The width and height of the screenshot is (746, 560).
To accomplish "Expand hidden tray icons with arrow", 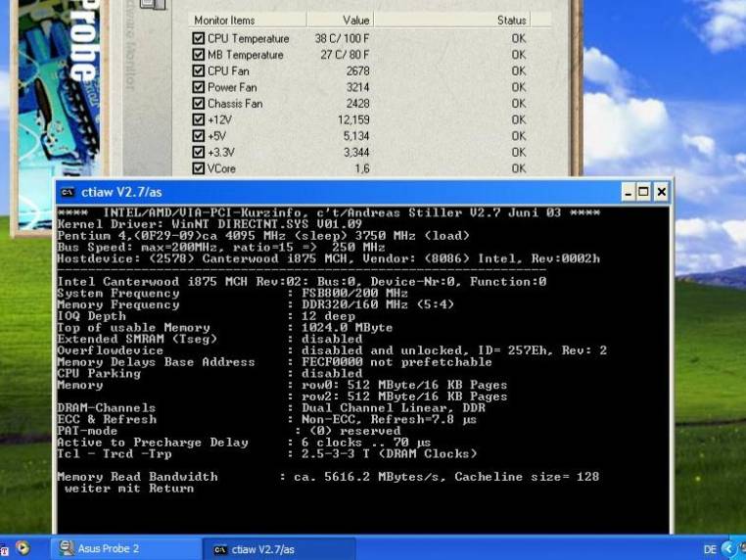I will pyautogui.click(x=728, y=548).
